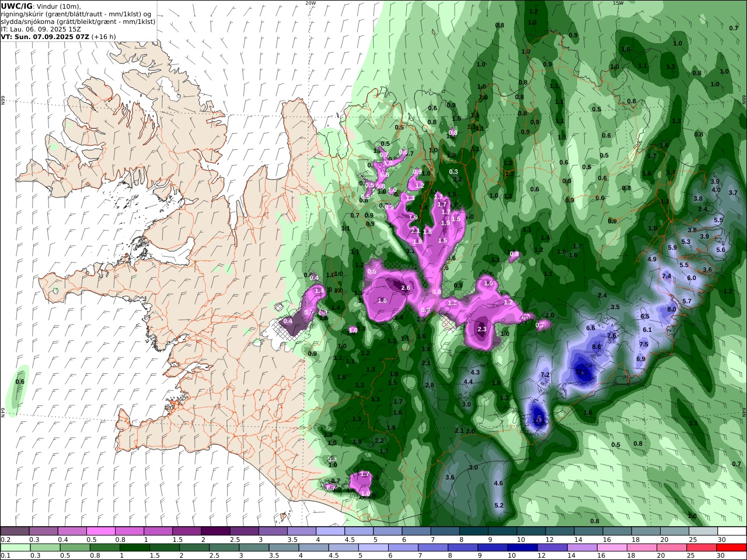The image size is (747, 560).
Task: Click the '3.7' precipitation value
Action: click(x=734, y=192)
